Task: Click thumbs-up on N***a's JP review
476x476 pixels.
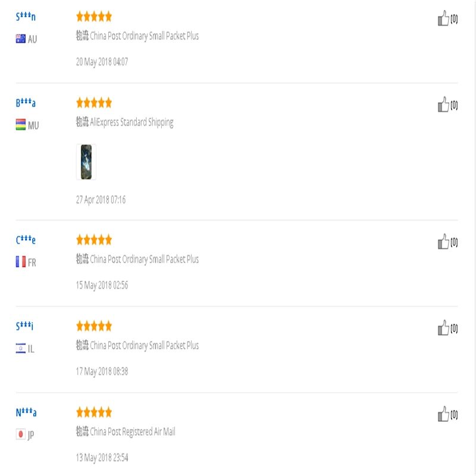Action: tap(444, 414)
